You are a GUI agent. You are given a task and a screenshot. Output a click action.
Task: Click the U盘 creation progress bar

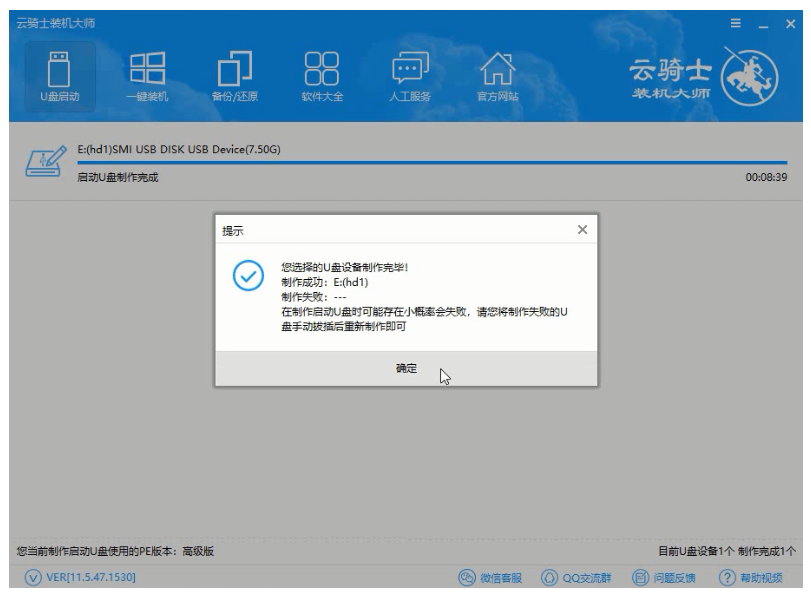click(x=430, y=161)
